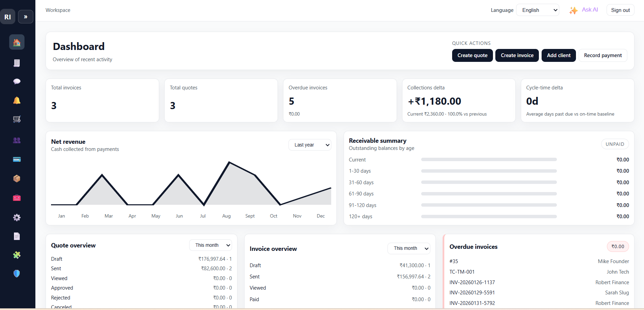Open the Dashboard home icon in sidebar
The image size is (644, 310).
point(17,42)
